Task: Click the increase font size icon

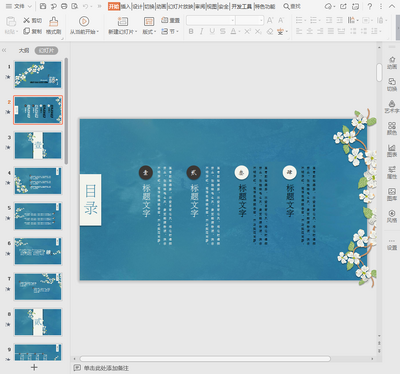Action: pyautogui.click(x=270, y=20)
